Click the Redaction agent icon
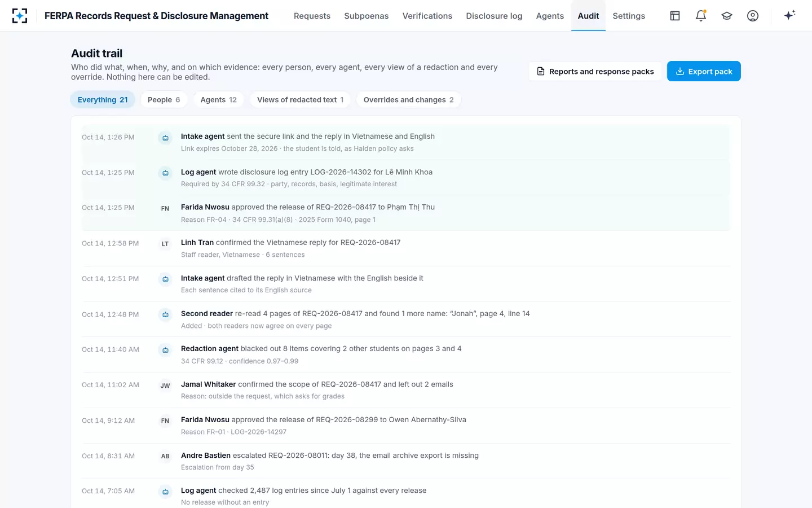This screenshot has width=812, height=508. (x=165, y=350)
